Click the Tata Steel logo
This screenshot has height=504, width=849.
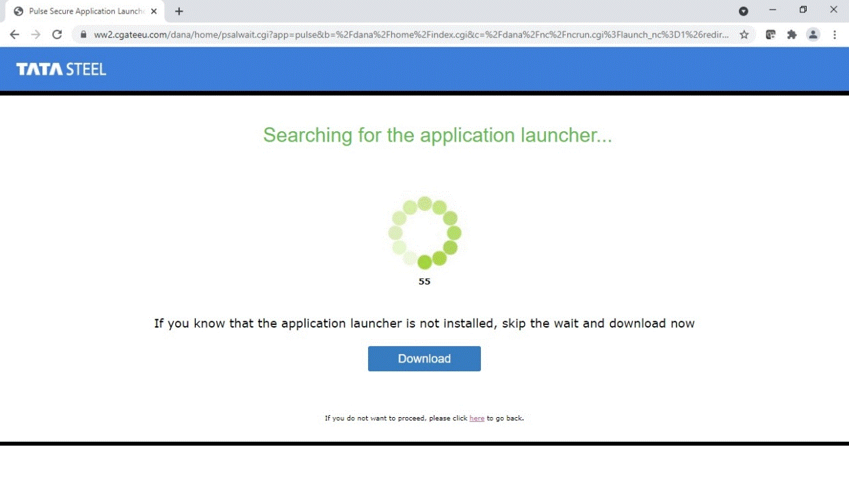(62, 69)
